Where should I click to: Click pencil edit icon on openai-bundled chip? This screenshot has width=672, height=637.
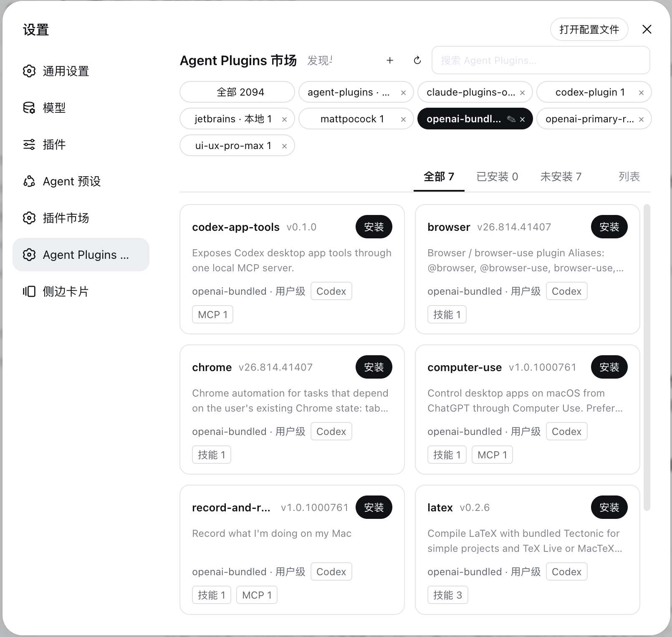(511, 119)
